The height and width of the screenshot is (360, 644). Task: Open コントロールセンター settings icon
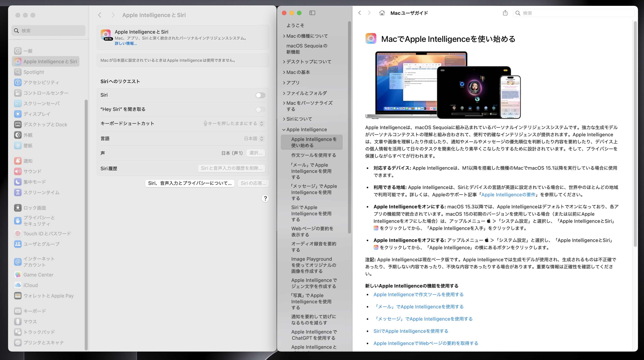(x=18, y=93)
